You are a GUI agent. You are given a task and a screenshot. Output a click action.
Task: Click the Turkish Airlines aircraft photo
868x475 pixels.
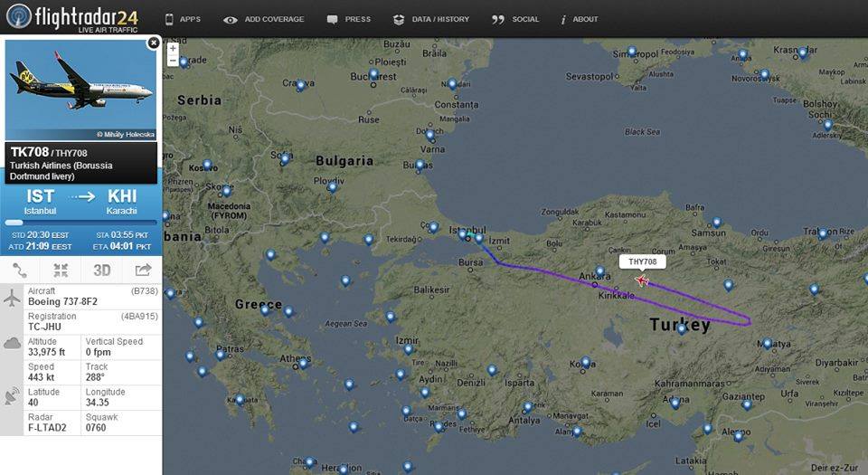[x=81, y=89]
